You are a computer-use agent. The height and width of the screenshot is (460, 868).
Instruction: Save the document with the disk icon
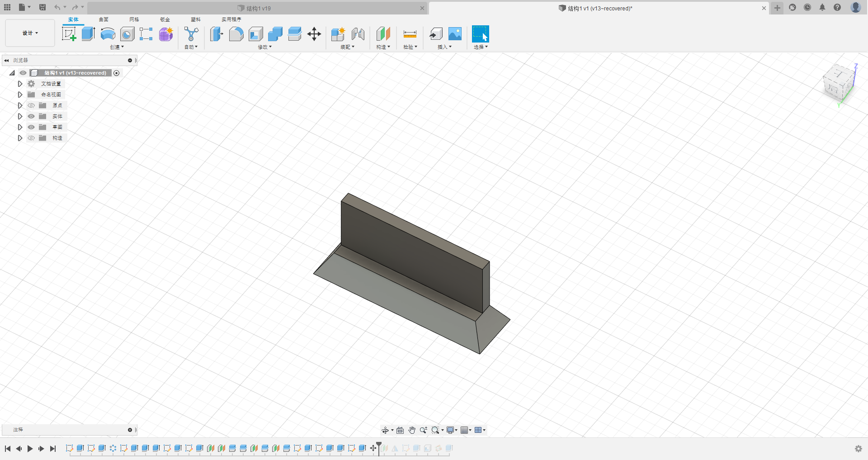pos(42,7)
